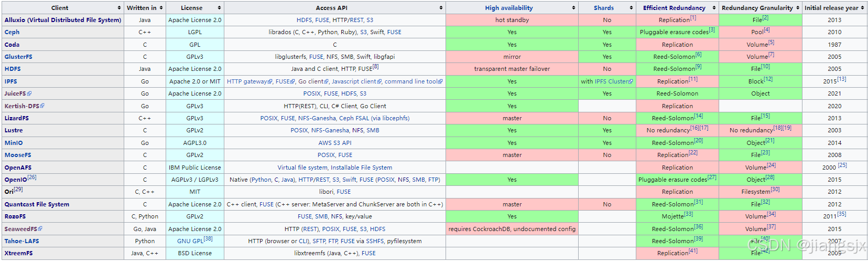Open Pluggable erasure codes link in Ceph row
868x261 pixels.
674,32
